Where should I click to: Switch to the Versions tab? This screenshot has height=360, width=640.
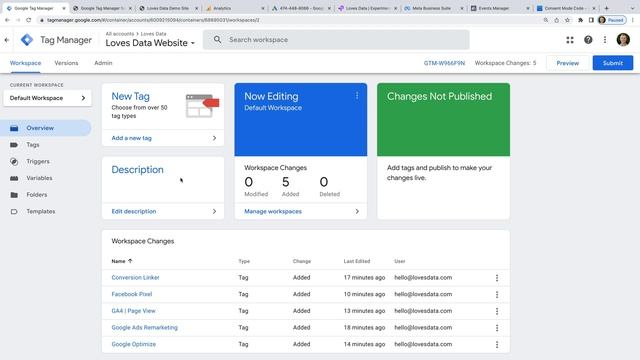66,63
